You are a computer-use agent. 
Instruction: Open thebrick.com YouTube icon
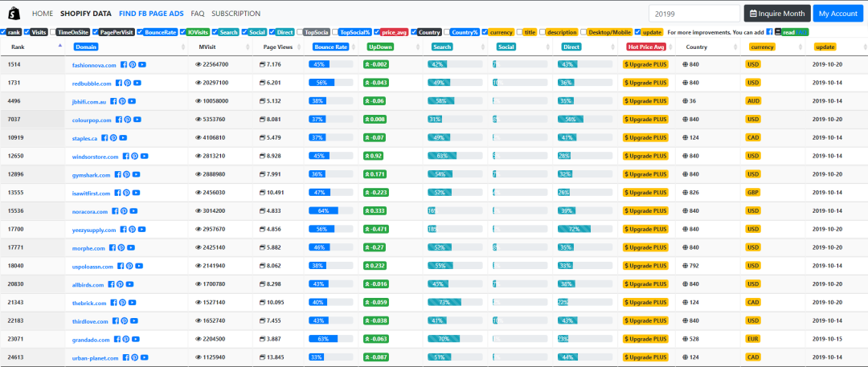(133, 303)
